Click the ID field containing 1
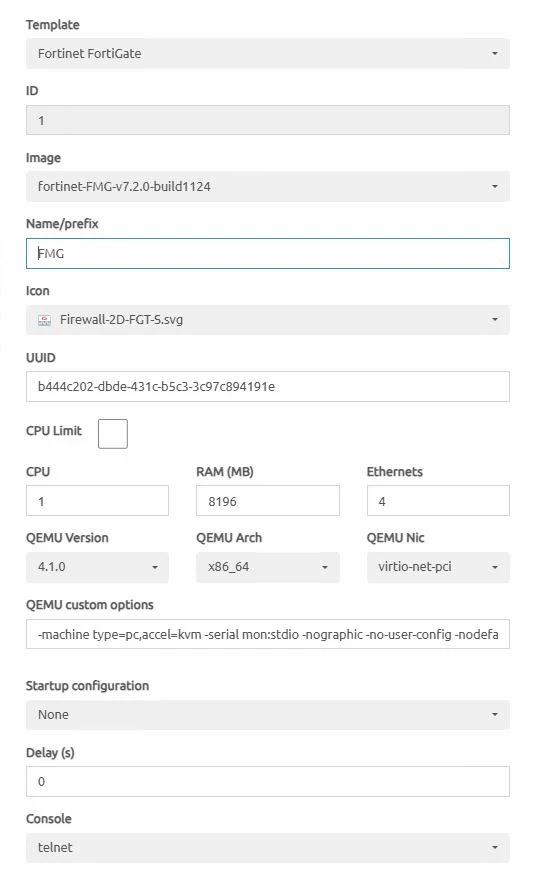Image resolution: width=535 pixels, height=870 pixels. point(268,120)
